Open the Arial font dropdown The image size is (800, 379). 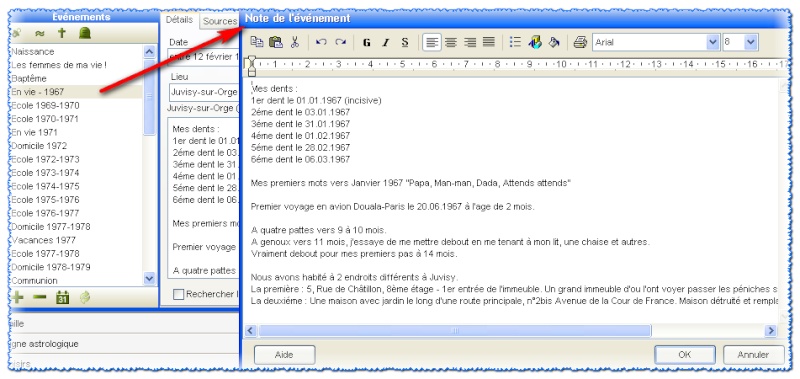coord(712,43)
